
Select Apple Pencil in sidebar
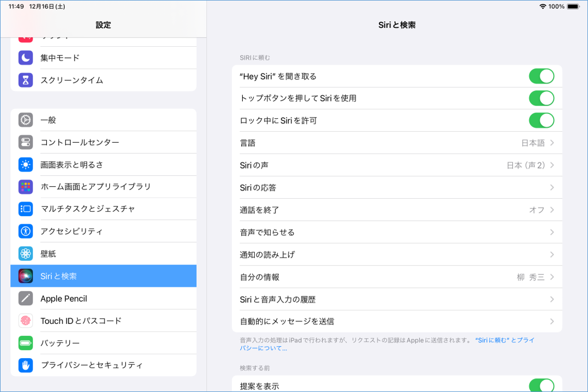[103, 298]
